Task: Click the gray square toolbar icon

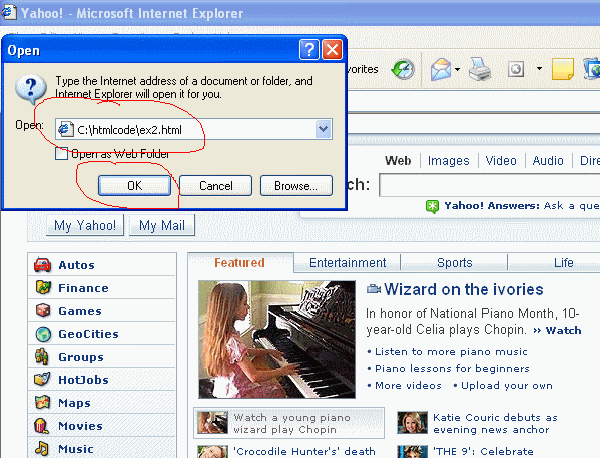Action: 516,69
